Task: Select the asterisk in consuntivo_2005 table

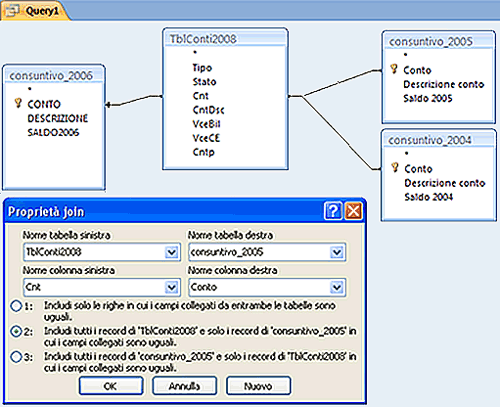Action: pyautogui.click(x=405, y=55)
